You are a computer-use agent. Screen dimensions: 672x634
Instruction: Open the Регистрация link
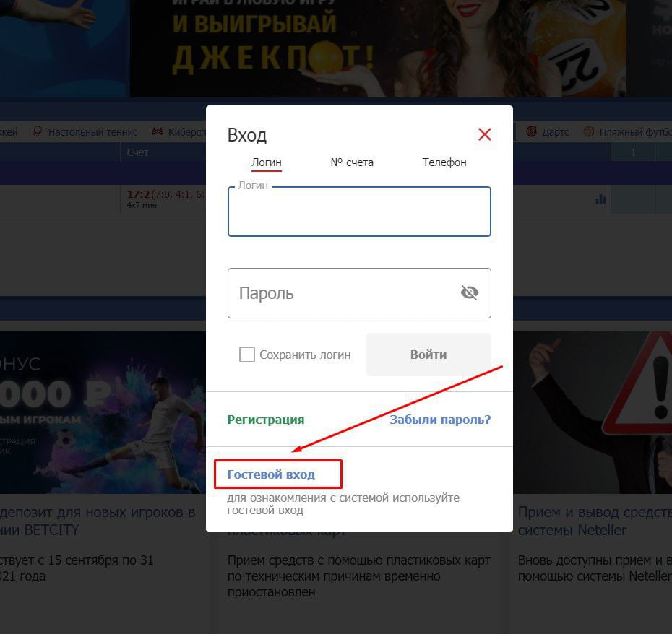[265, 420]
